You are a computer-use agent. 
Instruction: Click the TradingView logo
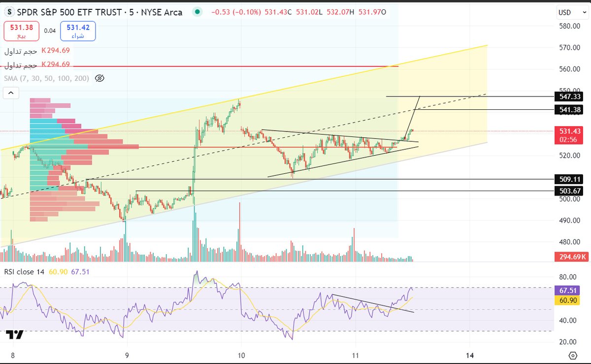click(x=15, y=335)
